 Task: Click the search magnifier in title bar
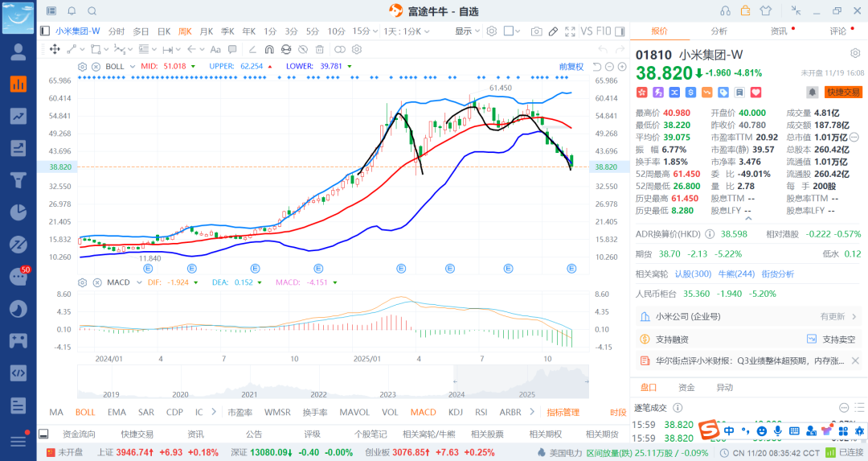click(92, 11)
